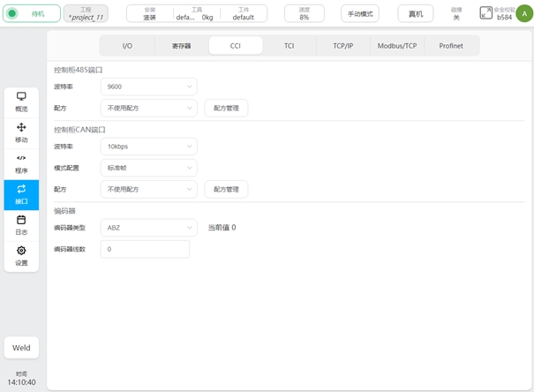Expand the 编码器类型 ABZ dropdown
Viewport: 534px width, 392px height.
tap(148, 228)
